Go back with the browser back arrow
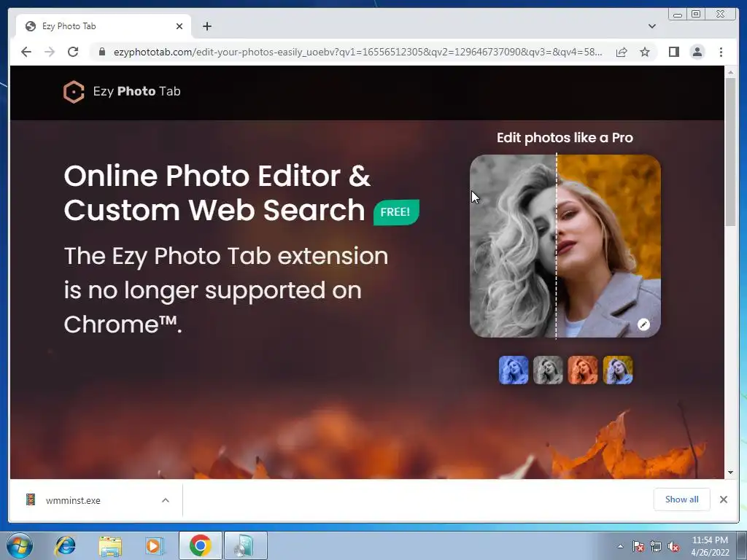This screenshot has width=747, height=560. (x=26, y=52)
